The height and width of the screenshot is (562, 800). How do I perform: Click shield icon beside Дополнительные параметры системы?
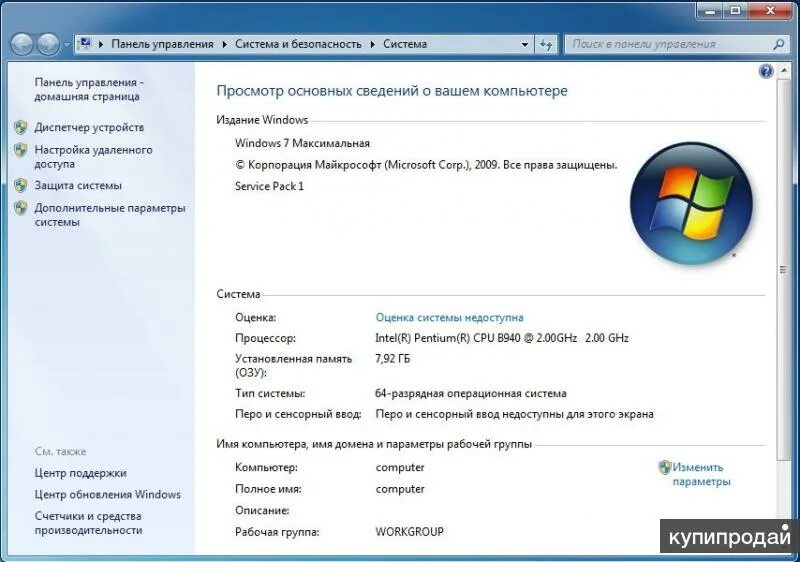coord(21,208)
